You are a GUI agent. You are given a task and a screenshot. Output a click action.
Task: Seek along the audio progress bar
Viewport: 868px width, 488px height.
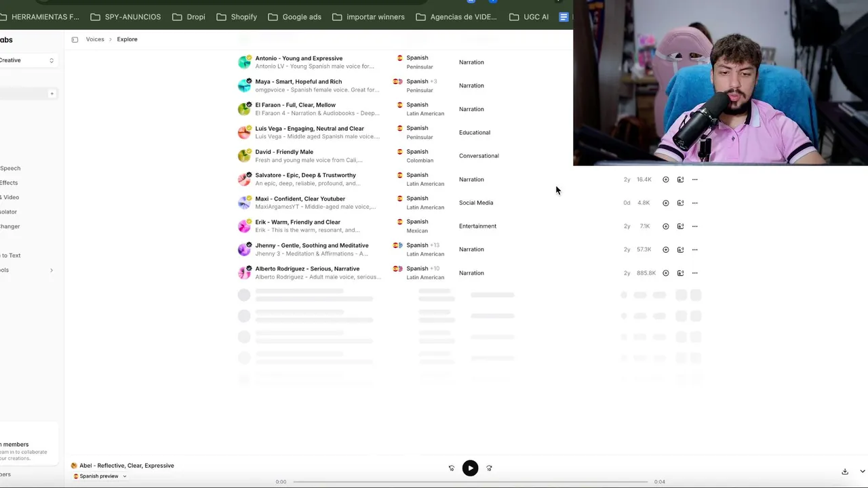[x=470, y=482]
